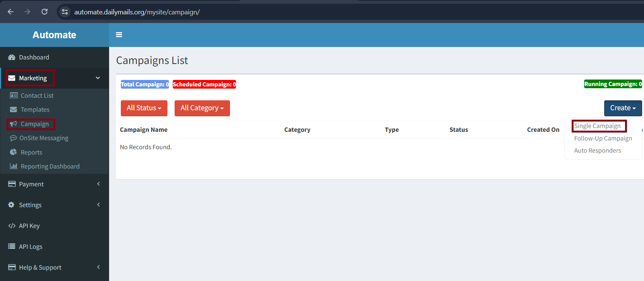This screenshot has height=281, width=644.
Task: Click the browser address bar URL
Action: tap(137, 12)
